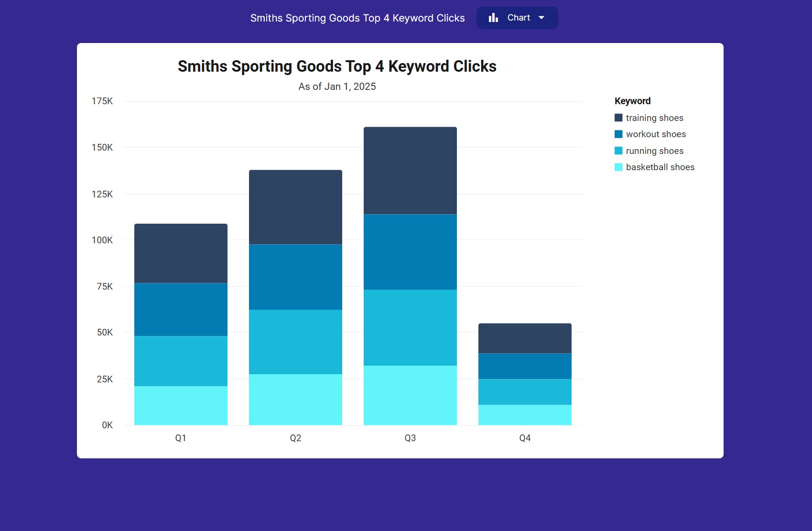The width and height of the screenshot is (812, 531).
Task: Click the Q3 training shoes bar segment
Action: 410,171
